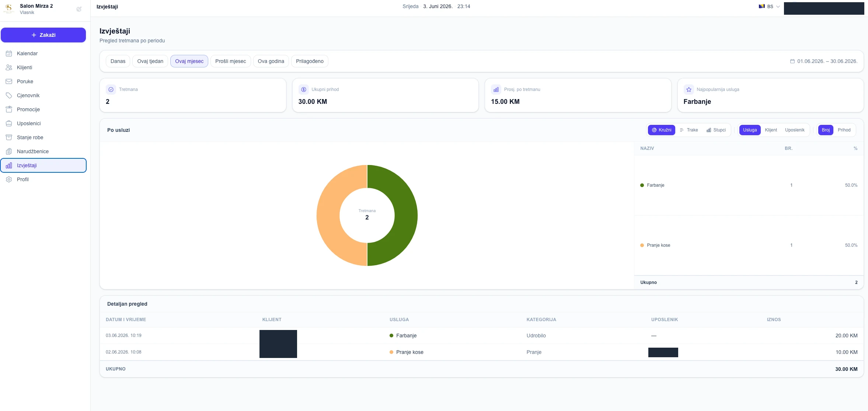Click the Izvještaji bar chart sidebar icon
The height and width of the screenshot is (411, 868).
[9, 165]
